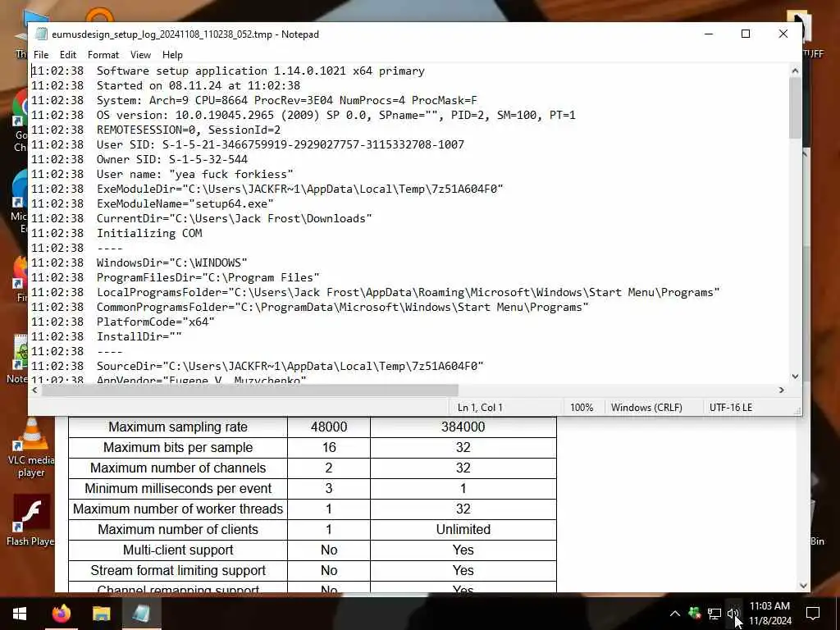Click the Notepad vertical scrollbar down arrow
The height and width of the screenshot is (630, 840).
[x=795, y=377]
